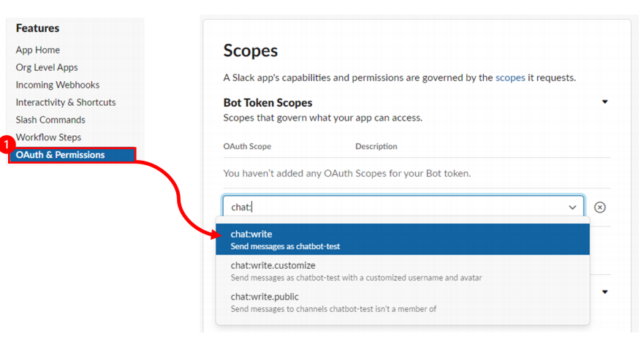Open the scopes documentation link
The width and height of the screenshot is (644, 350).
tap(510, 77)
